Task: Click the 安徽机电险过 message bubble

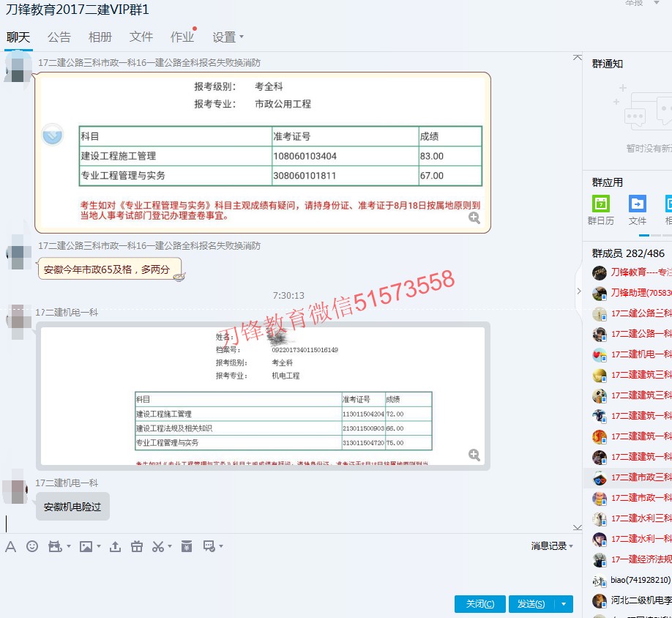Action: pos(72,507)
